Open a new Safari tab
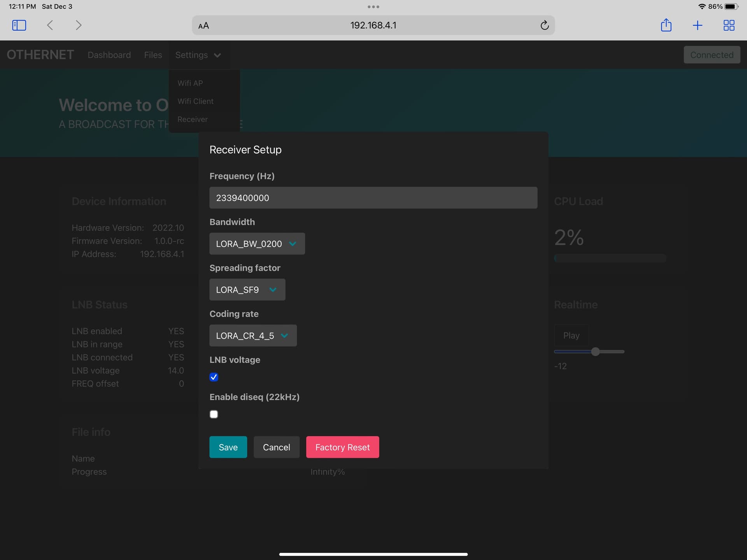The image size is (747, 560). click(698, 25)
